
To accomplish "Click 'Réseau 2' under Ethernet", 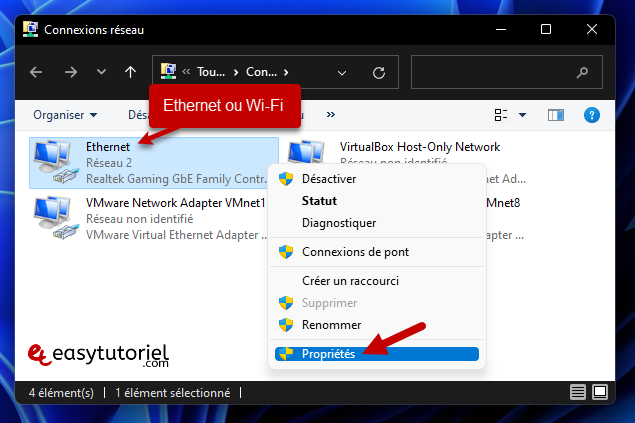I will [x=109, y=163].
